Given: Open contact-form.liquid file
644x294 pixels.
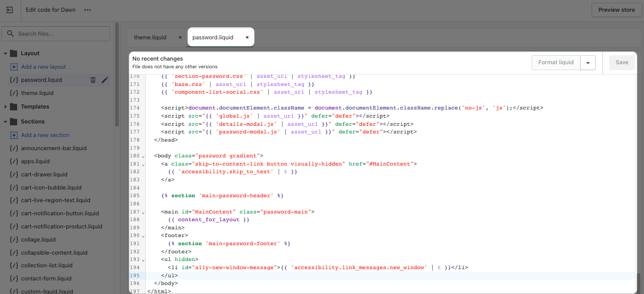Looking at the screenshot, I should (x=46, y=279).
